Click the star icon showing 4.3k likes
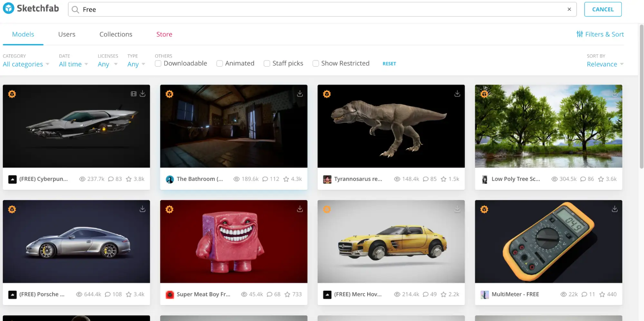This screenshot has width=644, height=321. point(286,179)
